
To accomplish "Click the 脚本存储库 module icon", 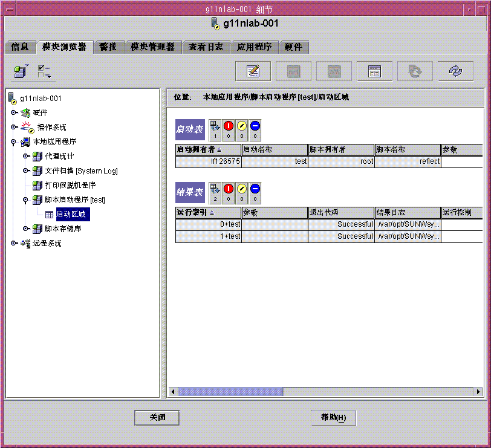I will (x=37, y=229).
